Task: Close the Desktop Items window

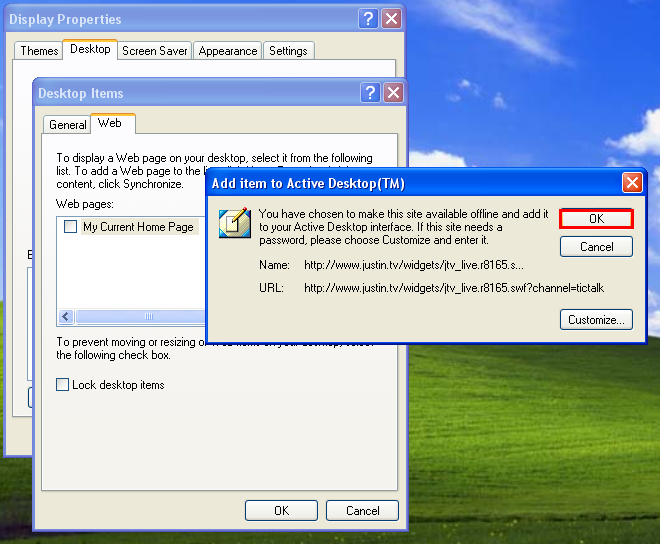Action: pyautogui.click(x=393, y=93)
